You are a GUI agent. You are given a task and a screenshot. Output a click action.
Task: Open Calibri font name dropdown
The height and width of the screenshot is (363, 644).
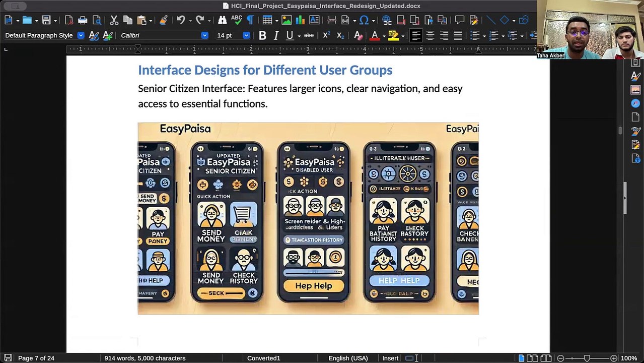coord(204,35)
